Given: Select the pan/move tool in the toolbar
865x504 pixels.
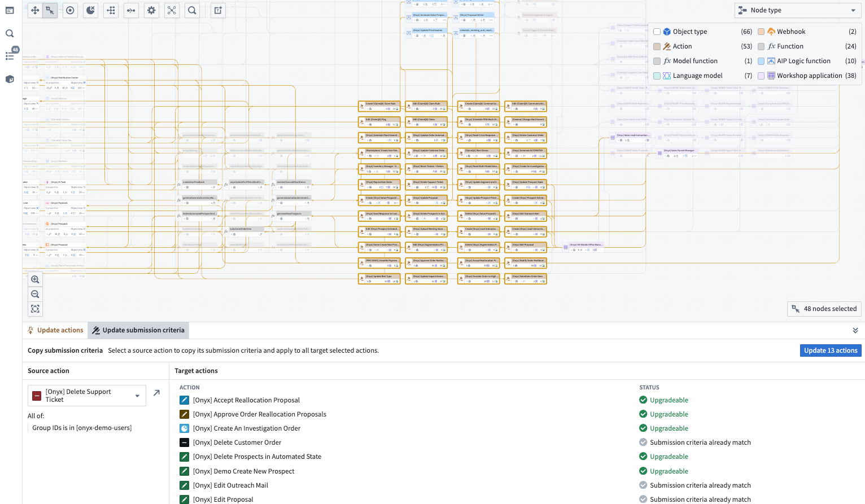Looking at the screenshot, I should [x=35, y=10].
